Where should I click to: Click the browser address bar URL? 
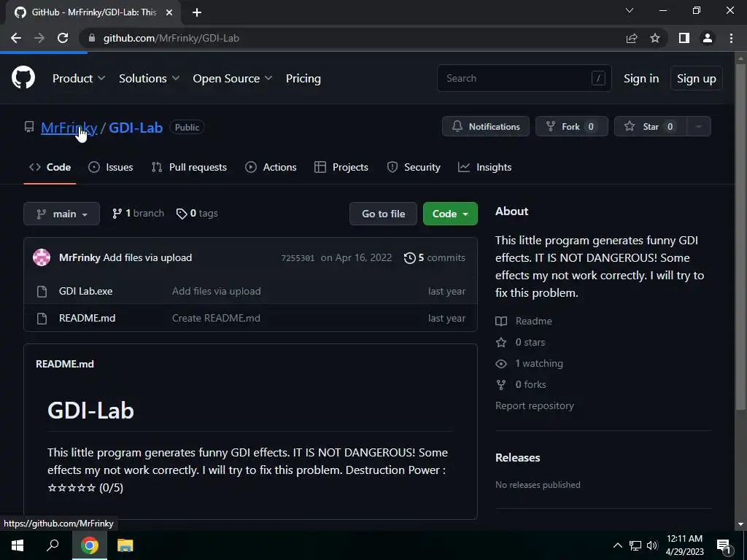pyautogui.click(x=171, y=38)
